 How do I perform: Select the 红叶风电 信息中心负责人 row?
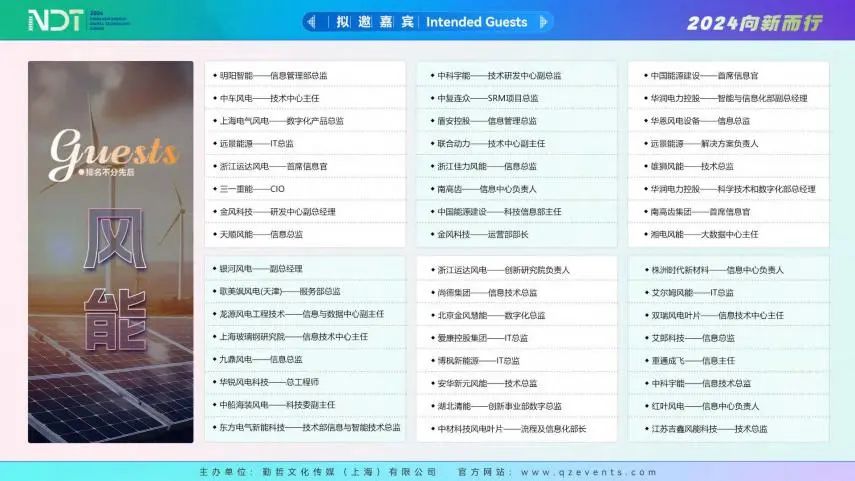point(729,406)
